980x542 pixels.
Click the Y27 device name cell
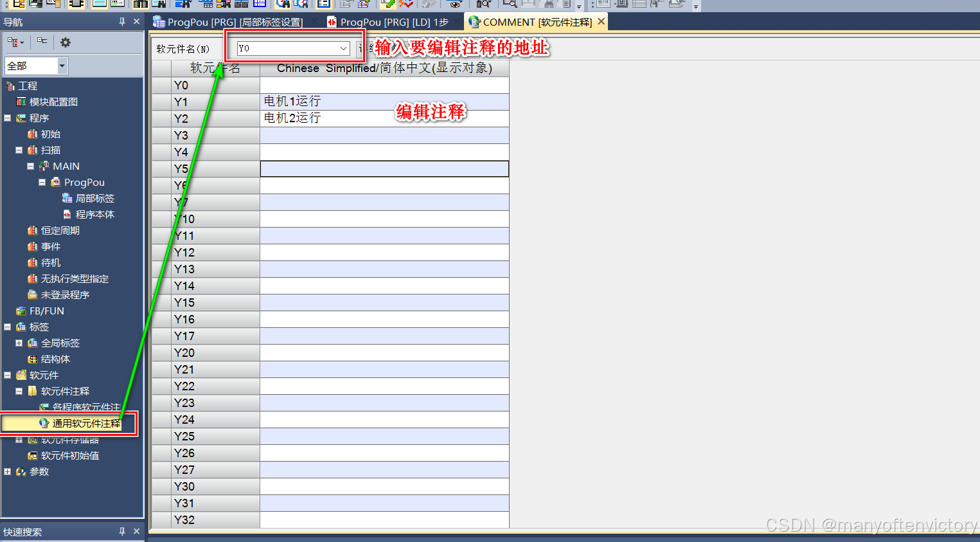[215, 469]
